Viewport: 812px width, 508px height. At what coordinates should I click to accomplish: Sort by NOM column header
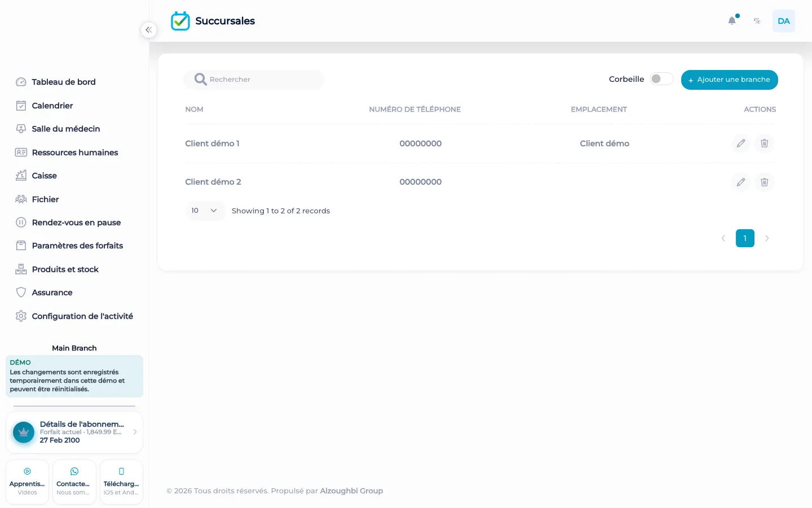(195, 110)
